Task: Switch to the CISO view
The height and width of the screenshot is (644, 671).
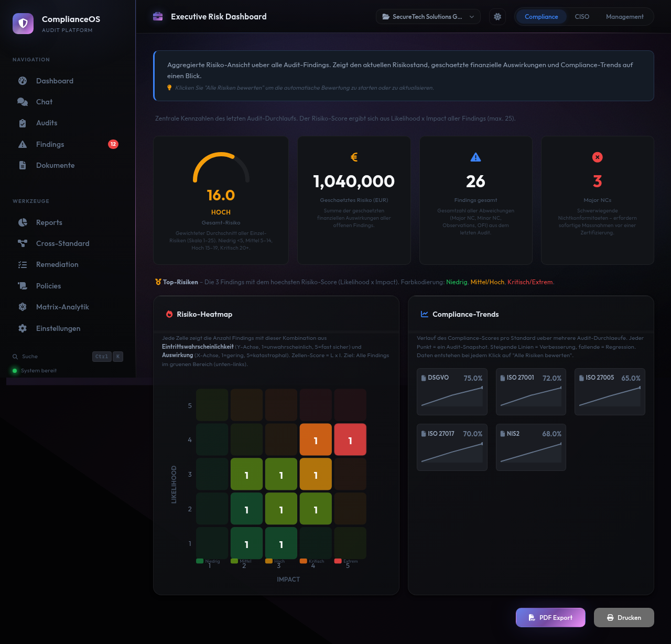Action: tap(582, 17)
